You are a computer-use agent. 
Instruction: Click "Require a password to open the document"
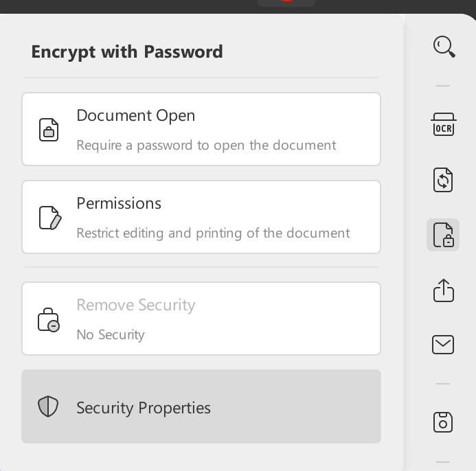pos(206,146)
